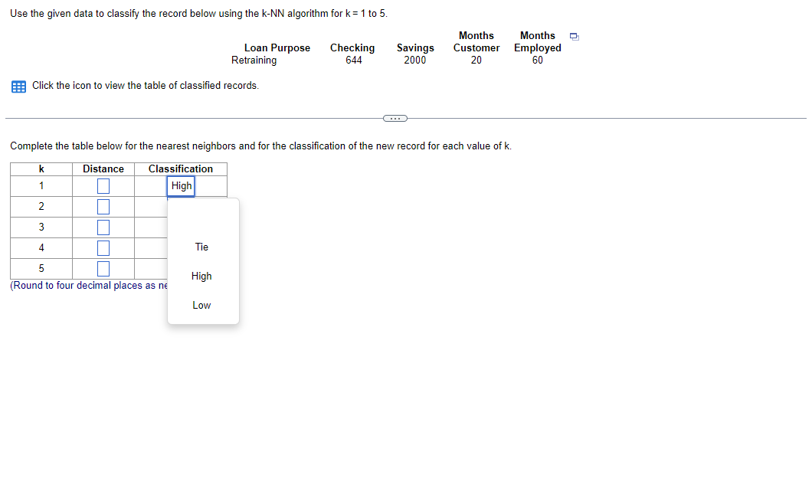Click the Distance column header

[103, 169]
